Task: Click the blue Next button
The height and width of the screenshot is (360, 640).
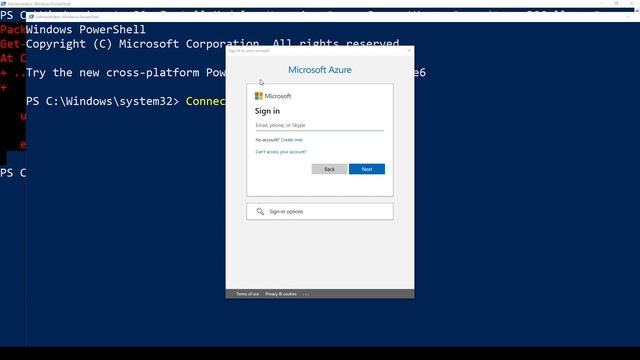Action: pyautogui.click(x=367, y=169)
